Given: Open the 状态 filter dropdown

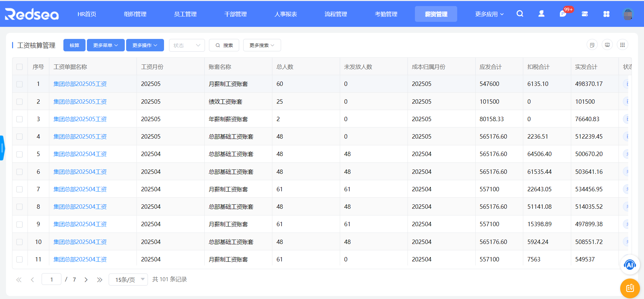Looking at the screenshot, I should coord(187,45).
